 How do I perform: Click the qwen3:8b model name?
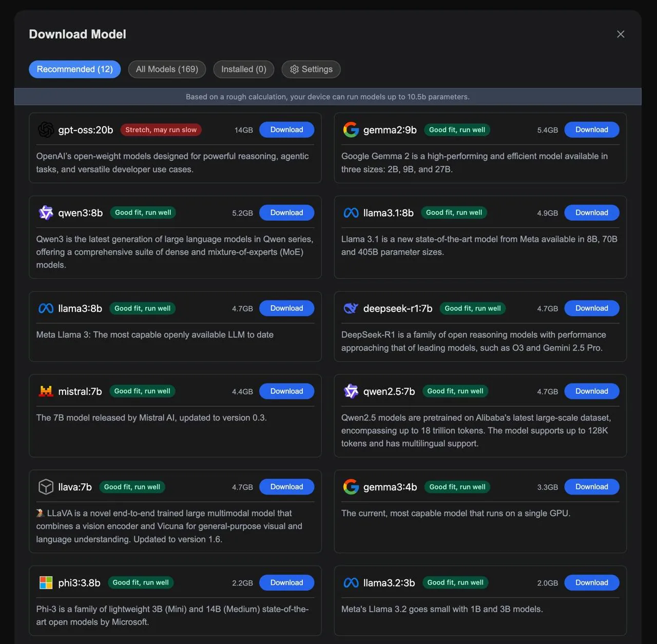tap(81, 213)
